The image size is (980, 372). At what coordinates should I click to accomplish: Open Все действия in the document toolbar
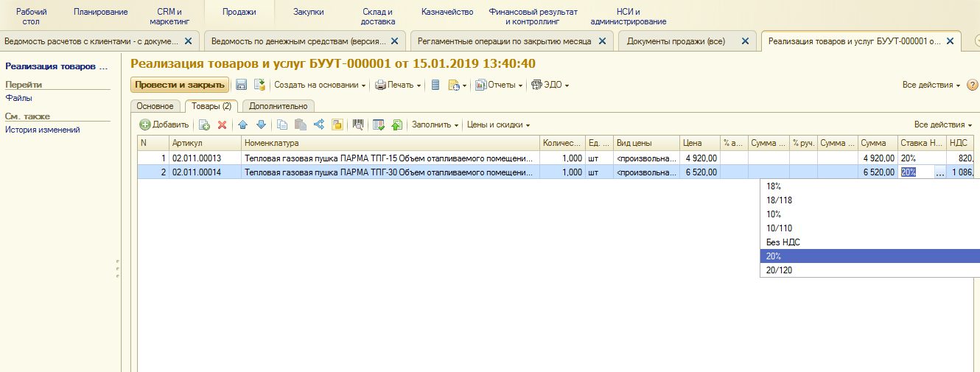click(x=931, y=85)
